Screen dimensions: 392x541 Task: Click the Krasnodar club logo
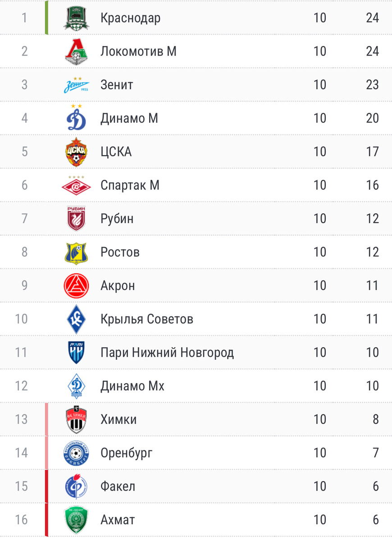(76, 18)
